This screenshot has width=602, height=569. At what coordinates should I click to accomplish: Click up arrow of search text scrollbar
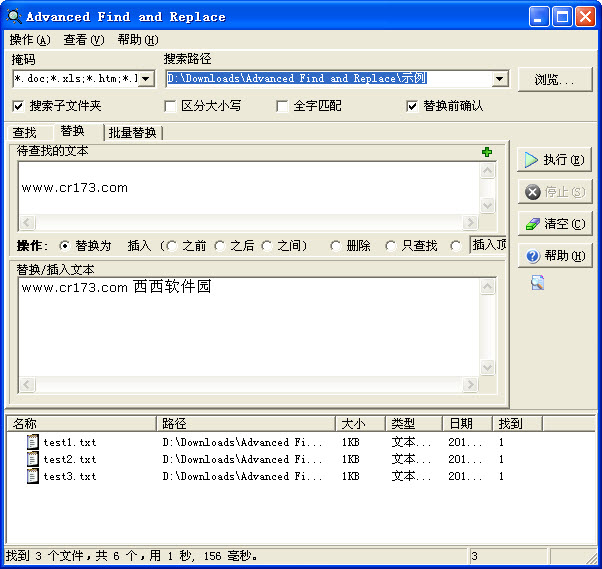click(x=488, y=170)
